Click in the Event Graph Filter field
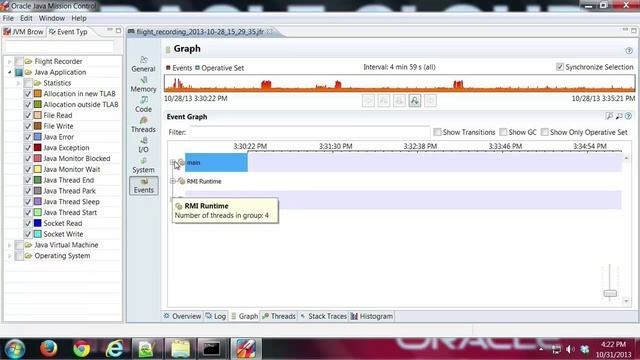Image resolution: width=640 pixels, height=360 pixels. tap(310, 132)
